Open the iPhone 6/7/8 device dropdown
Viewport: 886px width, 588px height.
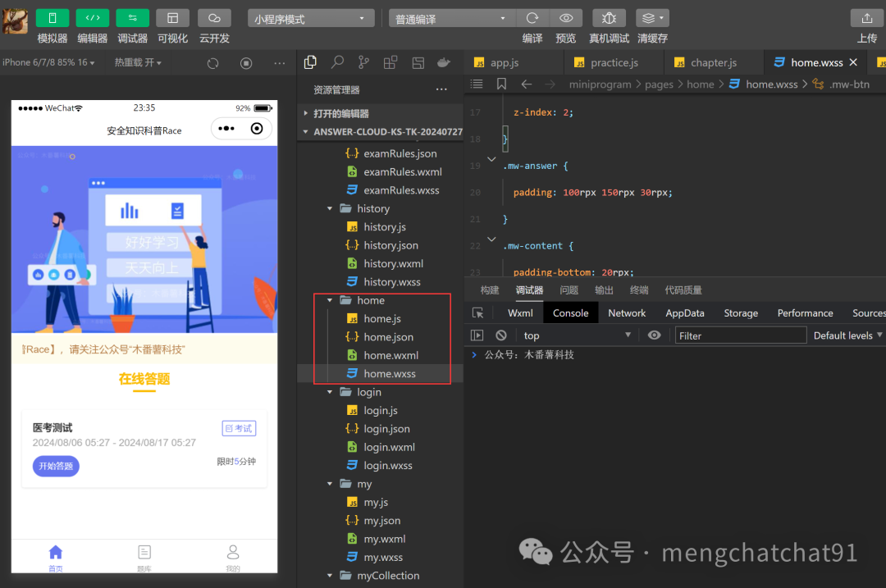click(48, 62)
